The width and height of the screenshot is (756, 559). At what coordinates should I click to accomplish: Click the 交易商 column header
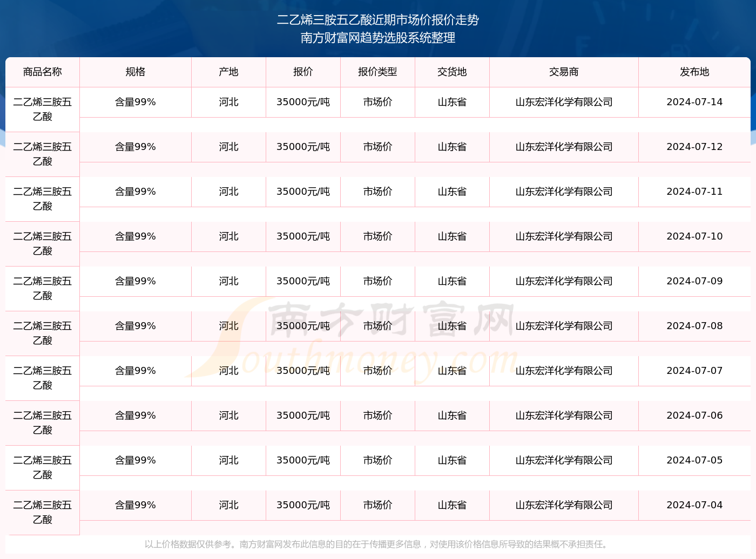(564, 72)
